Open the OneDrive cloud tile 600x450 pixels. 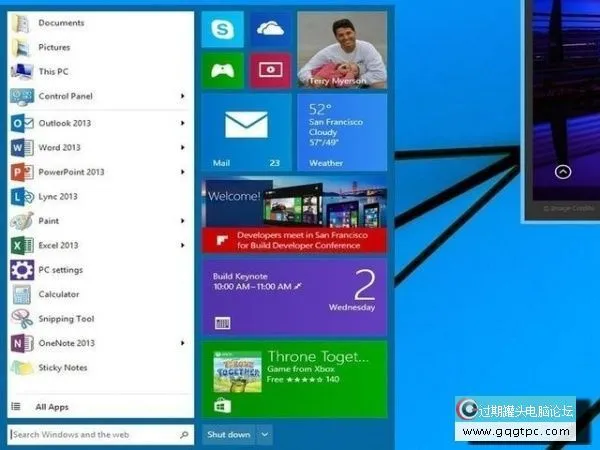pos(269,29)
